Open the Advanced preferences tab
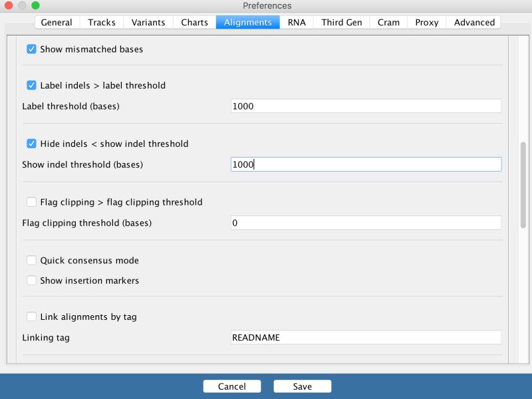Screen dimensions: 532x399 (x=473, y=22)
